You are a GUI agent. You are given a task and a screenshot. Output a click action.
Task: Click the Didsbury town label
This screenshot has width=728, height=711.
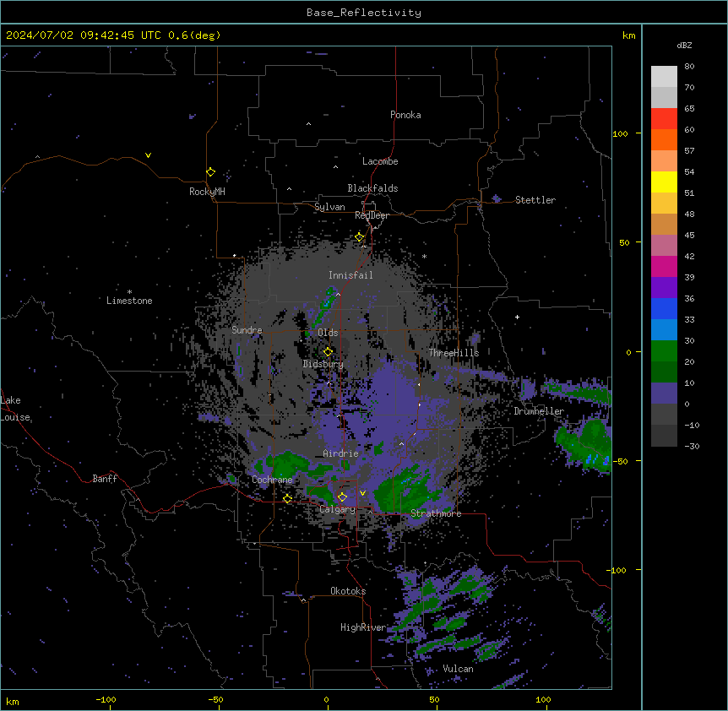323,364
